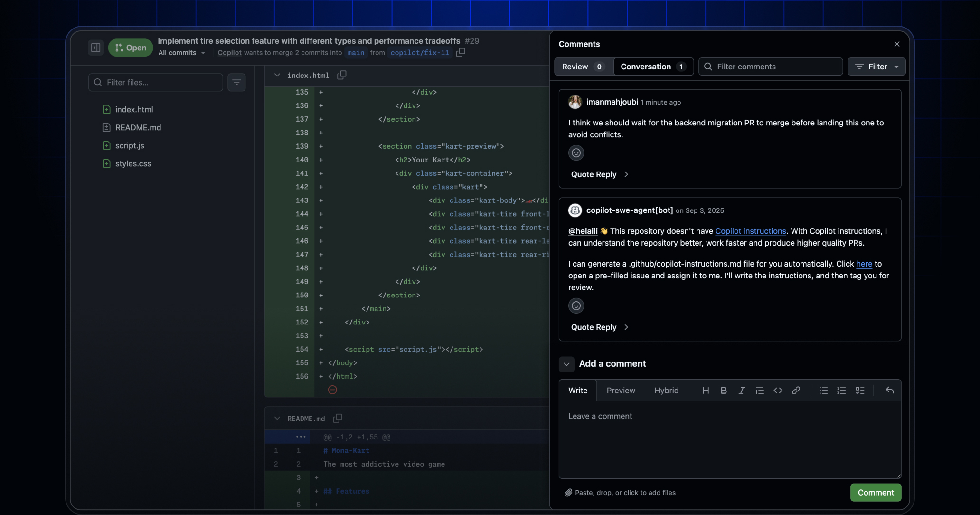980x515 pixels.
Task: Select the Conversation tab
Action: tap(653, 67)
